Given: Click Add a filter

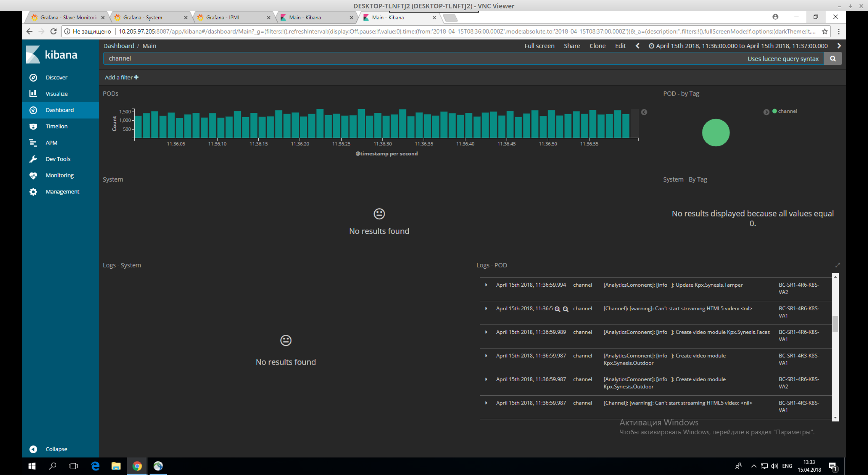Looking at the screenshot, I should click(121, 78).
